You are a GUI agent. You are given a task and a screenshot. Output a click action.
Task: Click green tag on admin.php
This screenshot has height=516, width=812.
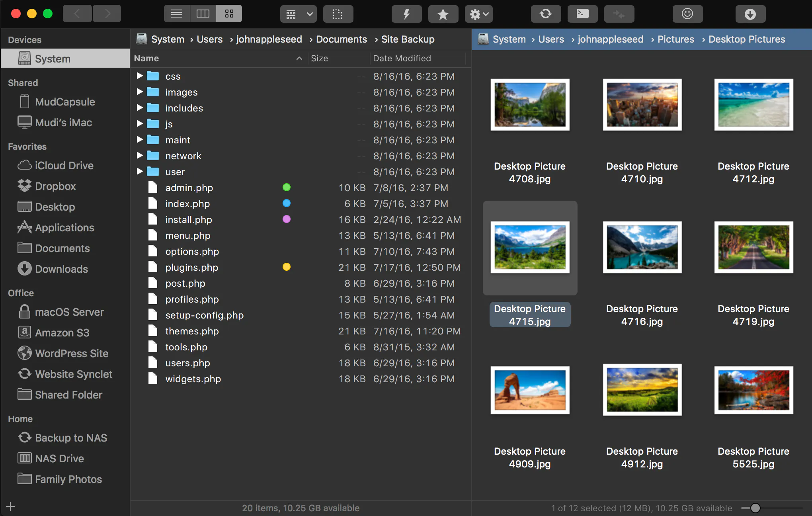287,187
